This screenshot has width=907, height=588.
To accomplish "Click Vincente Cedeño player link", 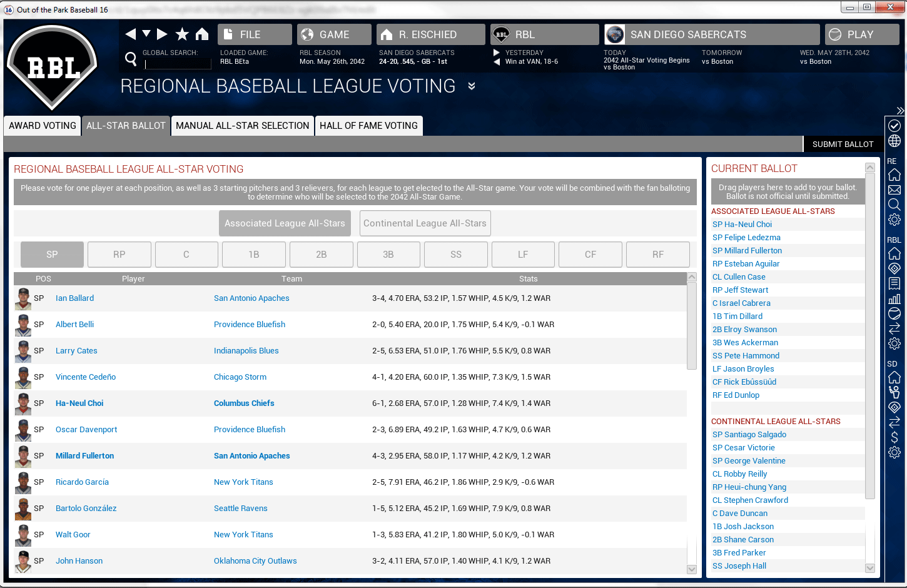I will click(86, 377).
